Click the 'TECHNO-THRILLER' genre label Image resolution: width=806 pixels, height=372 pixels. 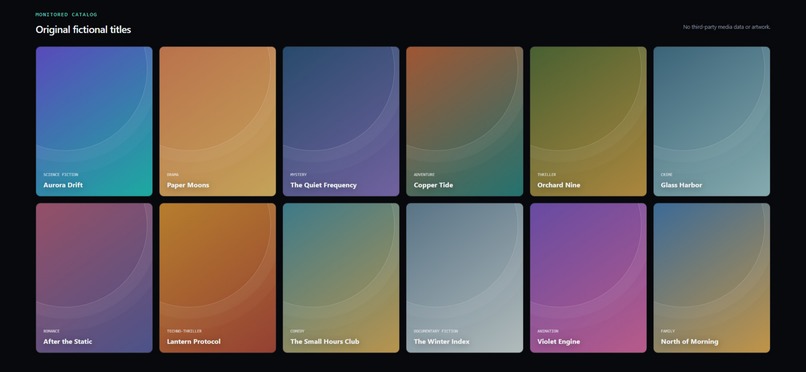click(185, 331)
